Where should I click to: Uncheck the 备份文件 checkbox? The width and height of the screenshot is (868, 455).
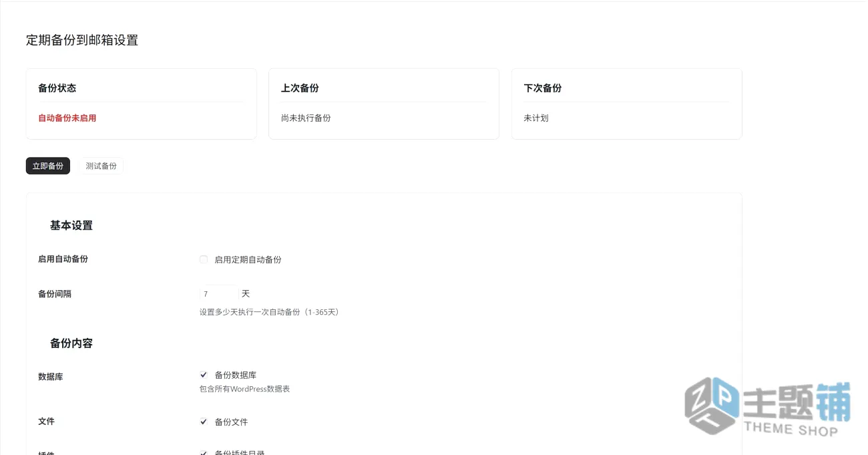click(x=204, y=422)
